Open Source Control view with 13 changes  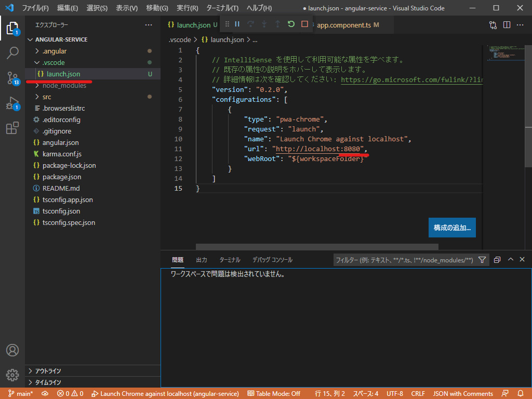pos(12,78)
